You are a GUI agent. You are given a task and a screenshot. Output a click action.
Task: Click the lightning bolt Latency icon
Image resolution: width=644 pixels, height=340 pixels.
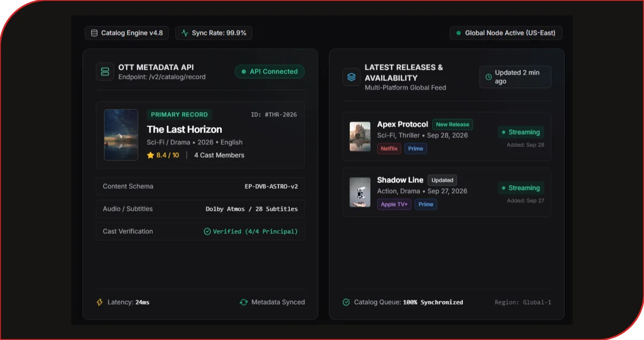[100, 302]
